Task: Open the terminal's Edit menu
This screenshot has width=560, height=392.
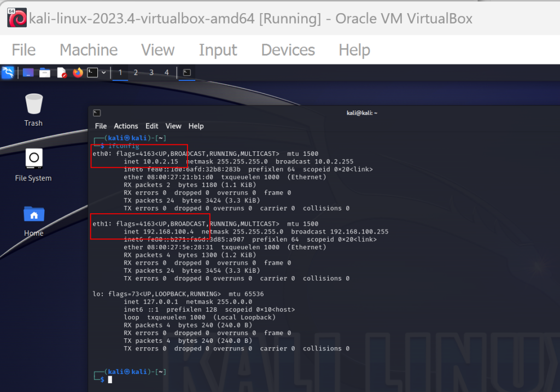Action: (x=152, y=126)
